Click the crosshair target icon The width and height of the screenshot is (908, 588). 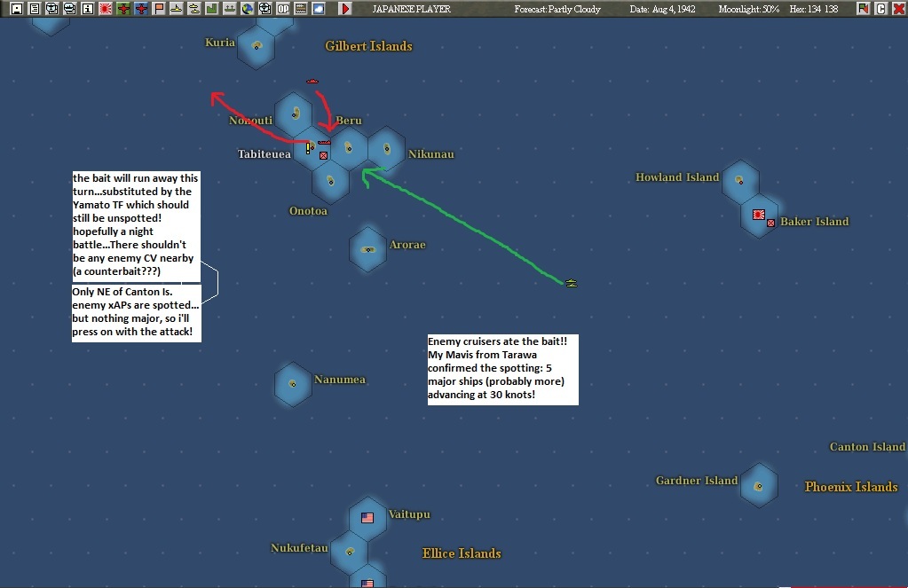pyautogui.click(x=265, y=9)
